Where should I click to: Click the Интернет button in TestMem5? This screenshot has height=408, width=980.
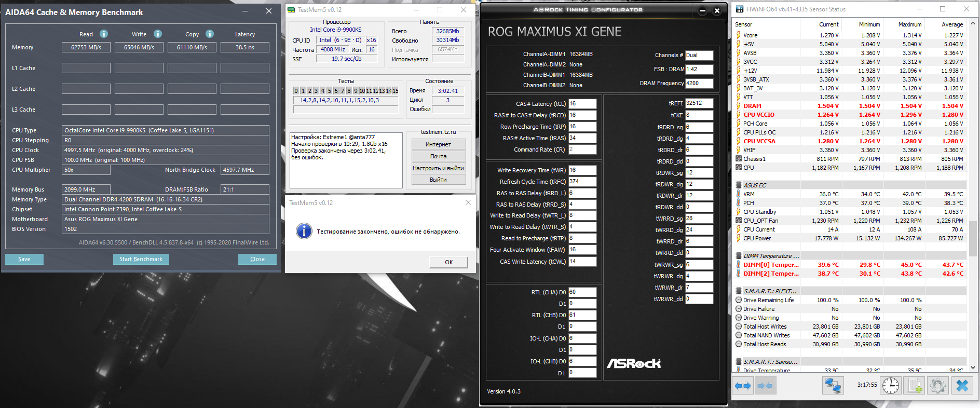pyautogui.click(x=439, y=144)
